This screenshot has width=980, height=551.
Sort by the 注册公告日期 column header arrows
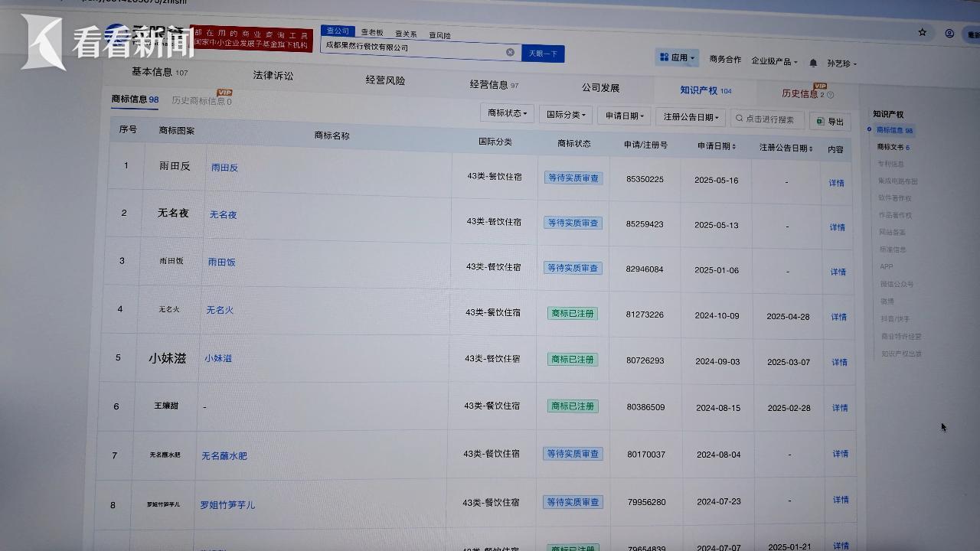click(811, 148)
